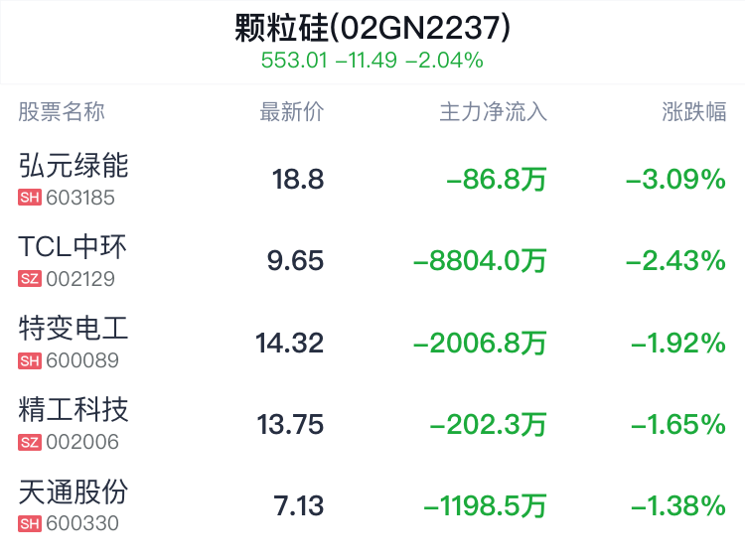Image resolution: width=745 pixels, height=560 pixels.
Task: Click 特变电工 latest price 14.32
Action: click(x=289, y=343)
